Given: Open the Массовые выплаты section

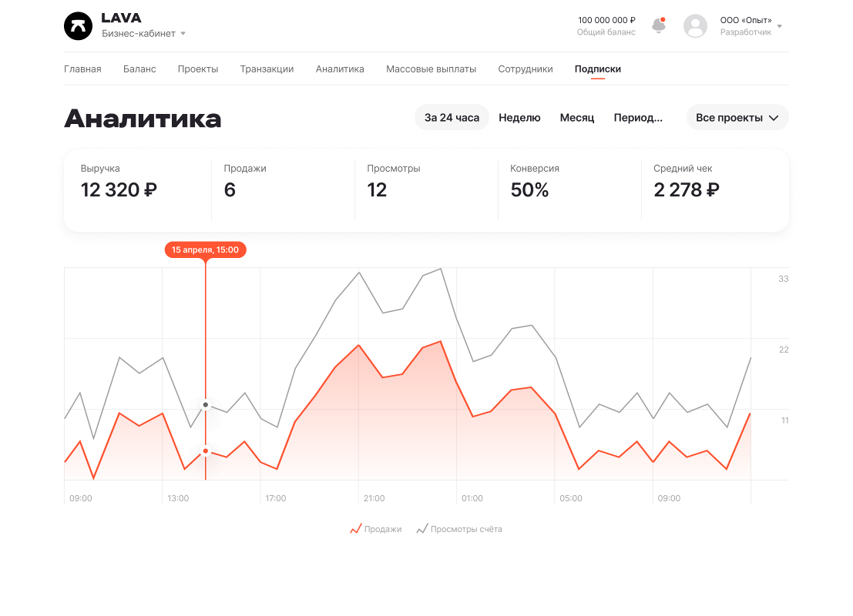Looking at the screenshot, I should pyautogui.click(x=432, y=69).
